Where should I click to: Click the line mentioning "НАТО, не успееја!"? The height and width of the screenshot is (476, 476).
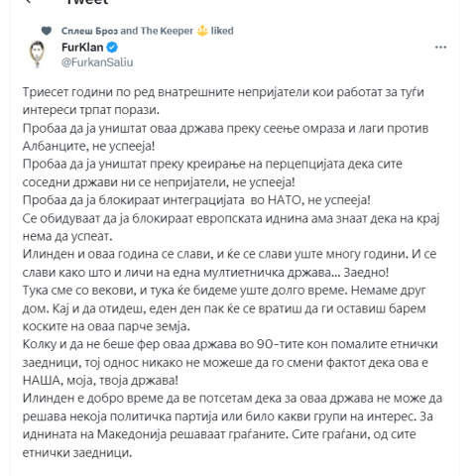[196, 200]
